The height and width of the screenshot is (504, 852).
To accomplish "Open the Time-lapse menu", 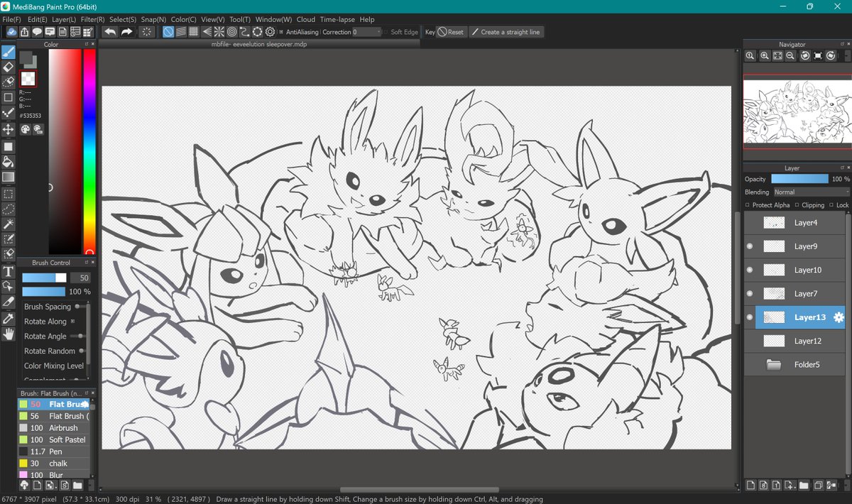I will click(337, 19).
